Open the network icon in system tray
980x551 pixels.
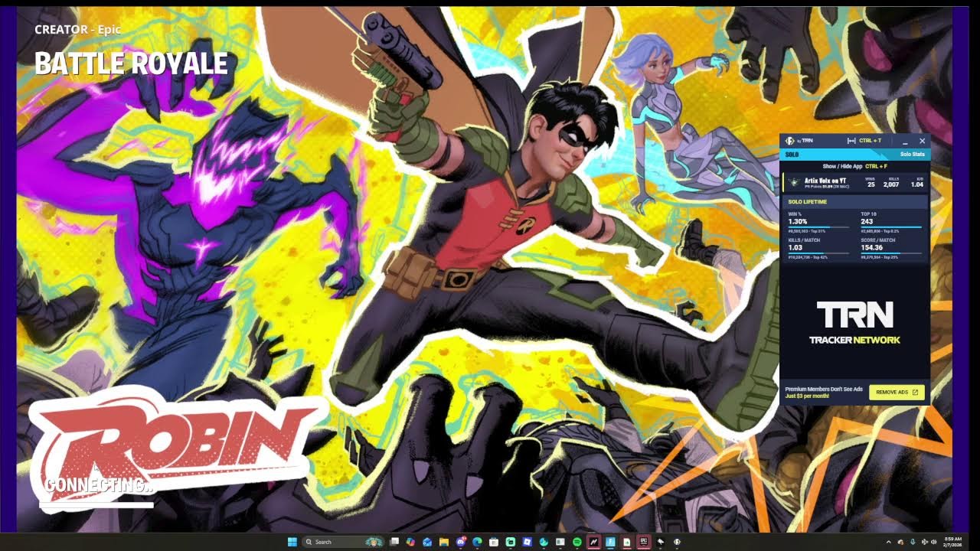pos(923,542)
